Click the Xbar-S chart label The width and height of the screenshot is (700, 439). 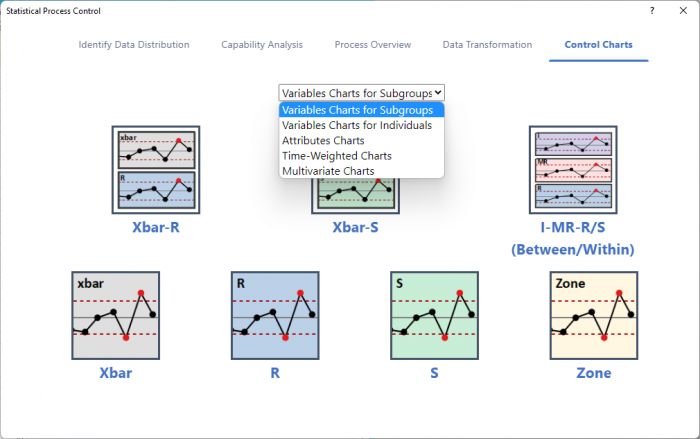355,227
